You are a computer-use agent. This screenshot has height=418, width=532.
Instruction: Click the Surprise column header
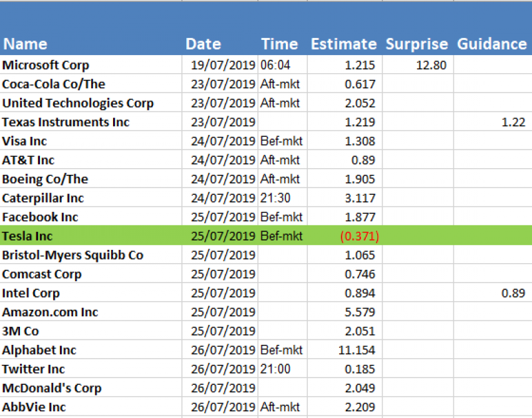417,44
